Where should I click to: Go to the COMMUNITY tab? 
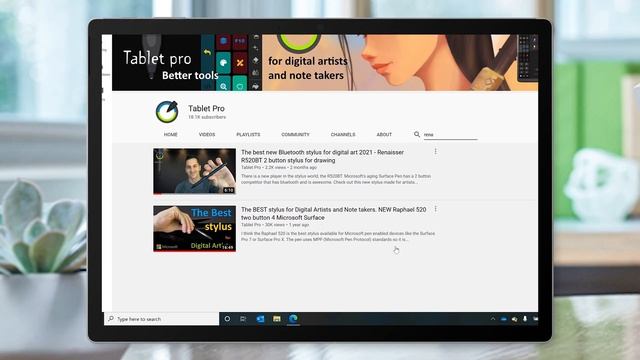tap(295, 134)
